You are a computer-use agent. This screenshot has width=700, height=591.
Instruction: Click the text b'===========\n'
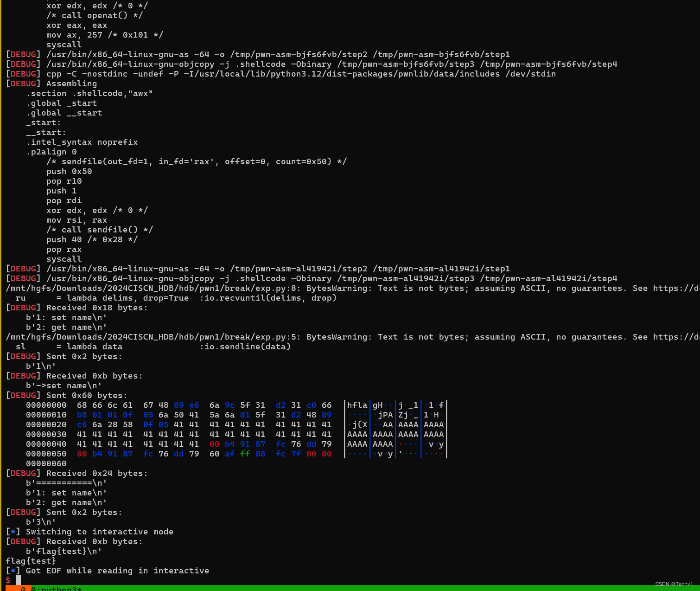[x=66, y=483]
